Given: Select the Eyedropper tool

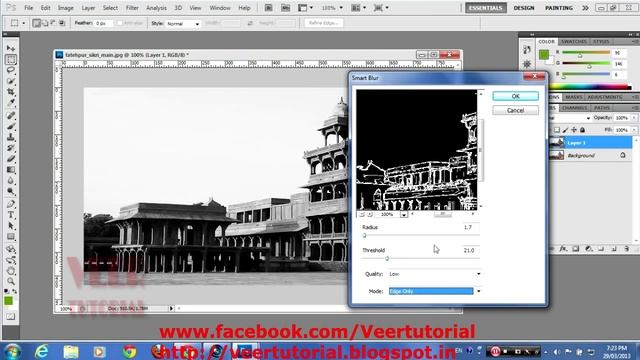Looking at the screenshot, I should pyautogui.click(x=11, y=103).
